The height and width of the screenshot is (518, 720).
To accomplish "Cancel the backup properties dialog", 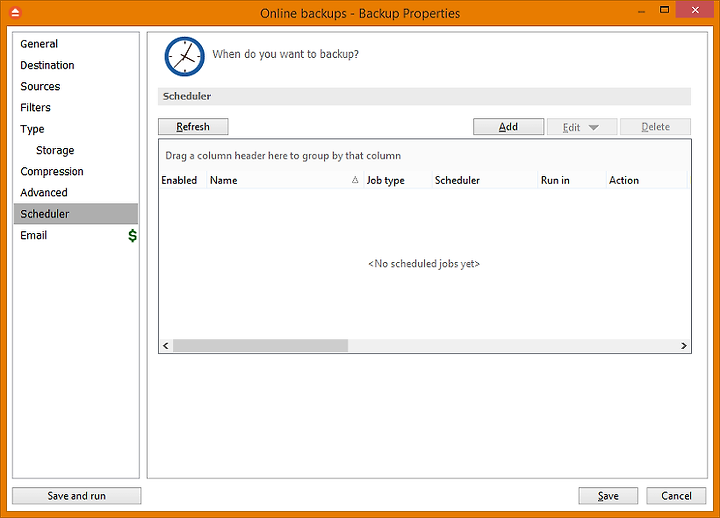I will (x=676, y=496).
